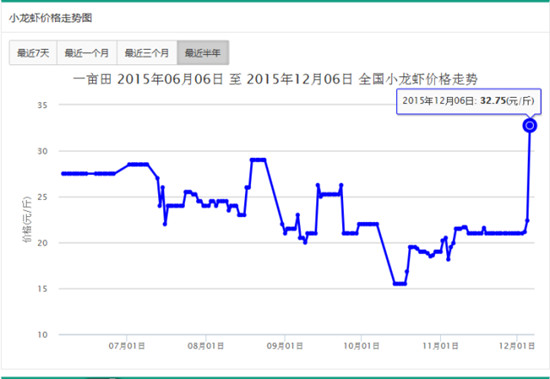This screenshot has height=379, width=550.
Task: Switch to the 最近一个月 tab
Action: (87, 53)
